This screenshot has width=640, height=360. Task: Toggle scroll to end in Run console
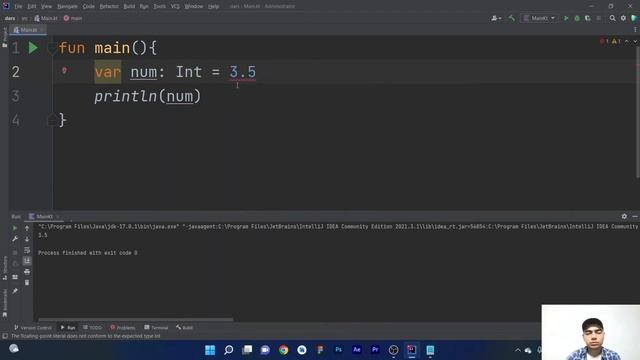tap(27, 260)
